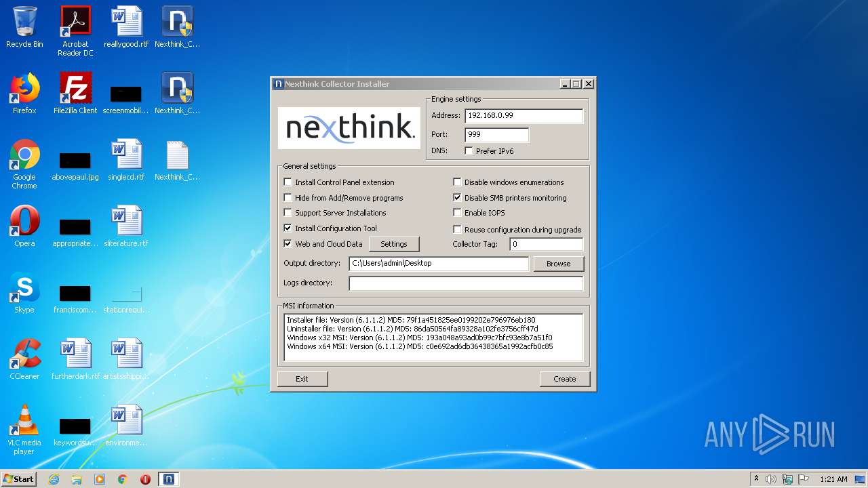868x488 pixels.
Task: Launch CCleaner from the desktop
Action: tap(24, 359)
